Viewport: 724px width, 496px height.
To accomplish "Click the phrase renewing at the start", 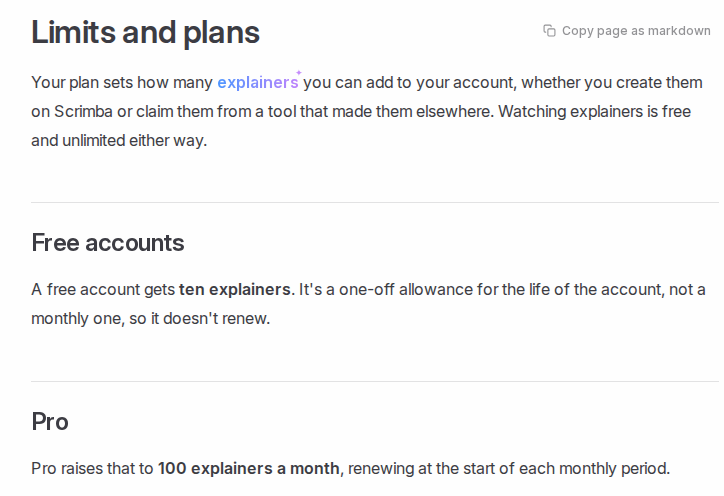I will (x=415, y=468).
